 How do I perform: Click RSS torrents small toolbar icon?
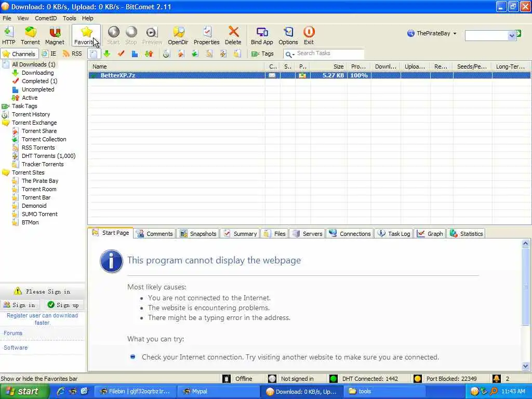click(209, 54)
